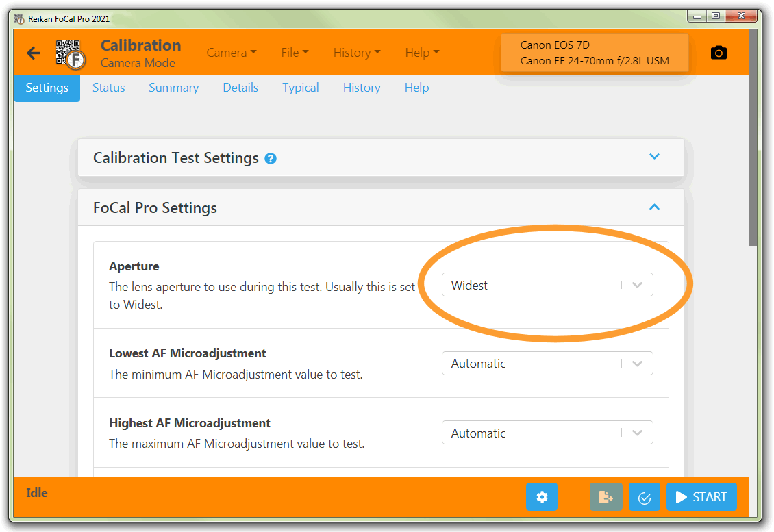Open the Camera dropdown menu
This screenshot has width=774, height=532.
[x=232, y=52]
